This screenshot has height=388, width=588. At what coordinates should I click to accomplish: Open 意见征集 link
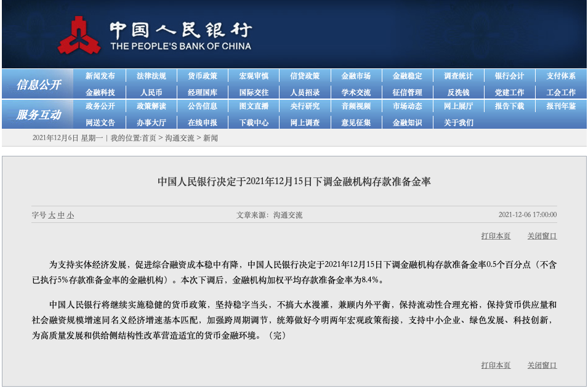click(356, 123)
